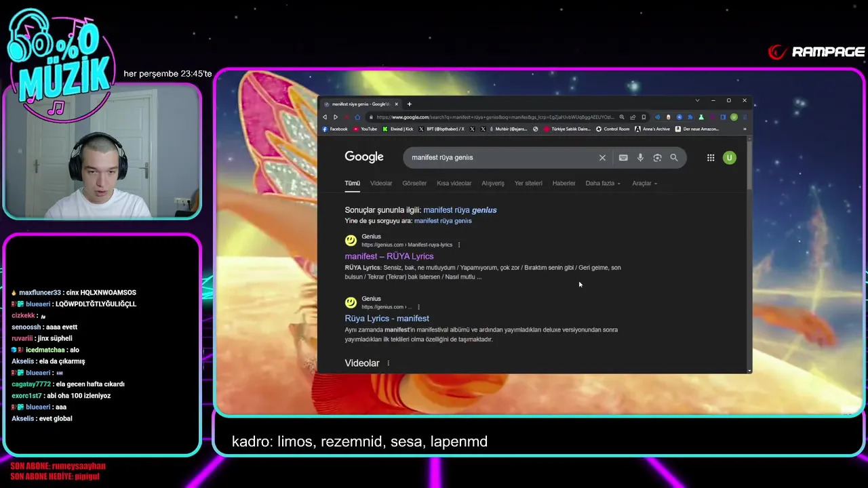The height and width of the screenshot is (488, 868).
Task: Open the Muhbir (@ajans...) bookmark
Action: pos(508,129)
